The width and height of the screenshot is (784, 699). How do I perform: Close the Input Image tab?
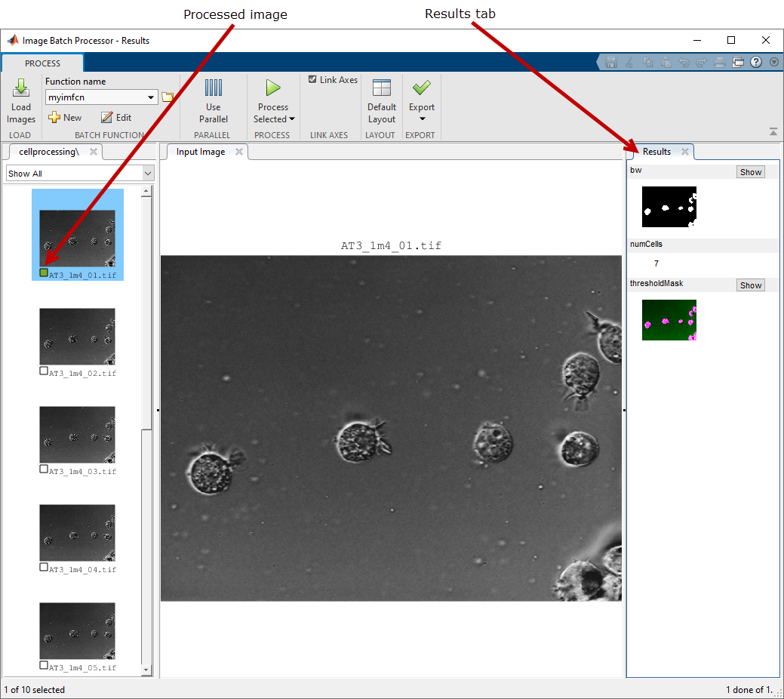pyautogui.click(x=239, y=152)
